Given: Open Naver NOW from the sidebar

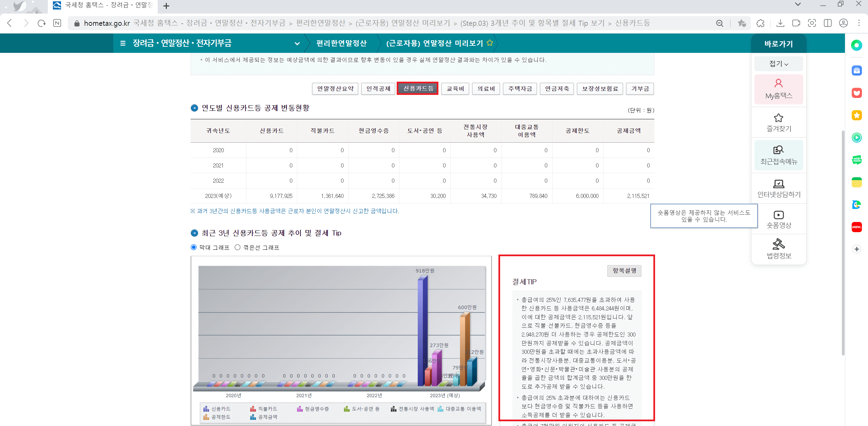Looking at the screenshot, I should (x=857, y=227).
